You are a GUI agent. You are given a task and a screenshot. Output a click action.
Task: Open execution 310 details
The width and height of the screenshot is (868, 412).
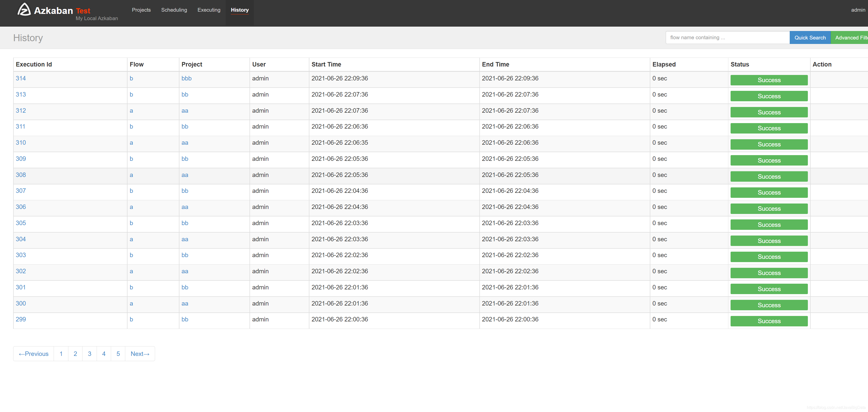pyautogui.click(x=21, y=143)
